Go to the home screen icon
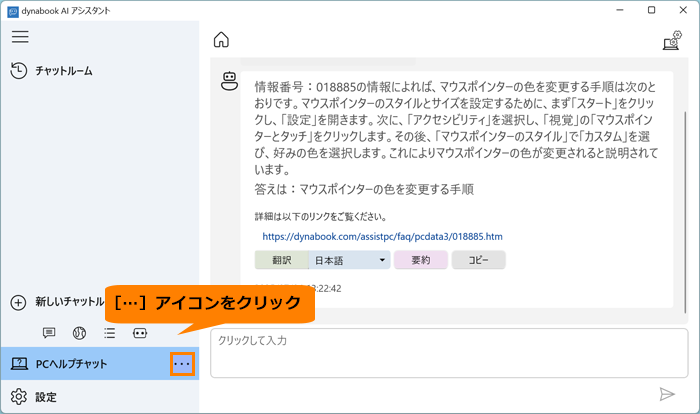 (x=221, y=40)
